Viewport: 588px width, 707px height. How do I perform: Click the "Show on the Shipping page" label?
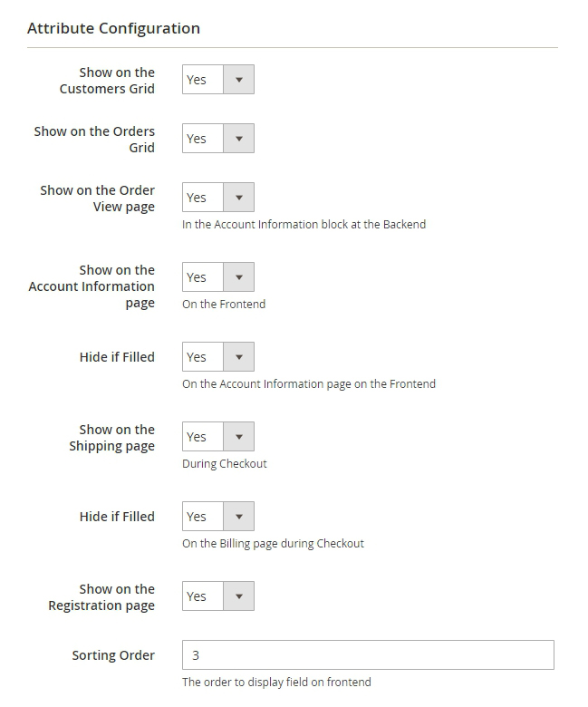(111, 438)
